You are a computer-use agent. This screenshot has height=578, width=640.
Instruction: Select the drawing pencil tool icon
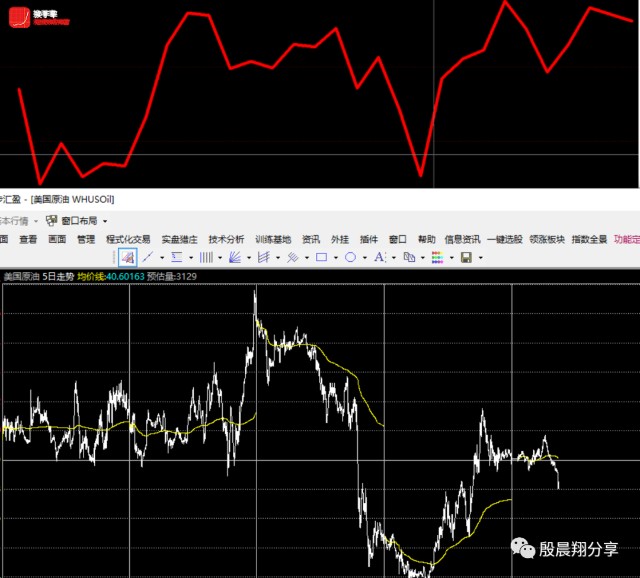click(127, 258)
